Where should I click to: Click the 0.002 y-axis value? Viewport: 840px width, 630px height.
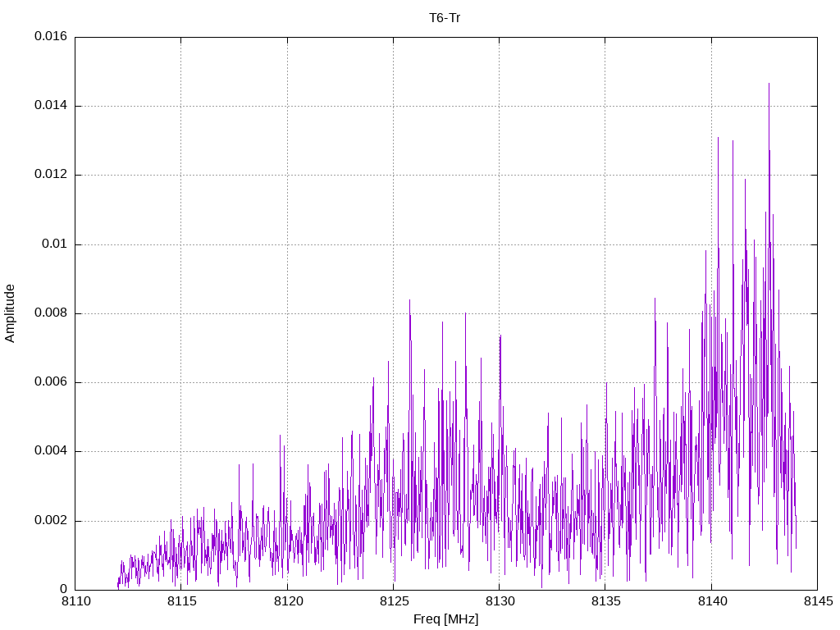[x=51, y=521]
